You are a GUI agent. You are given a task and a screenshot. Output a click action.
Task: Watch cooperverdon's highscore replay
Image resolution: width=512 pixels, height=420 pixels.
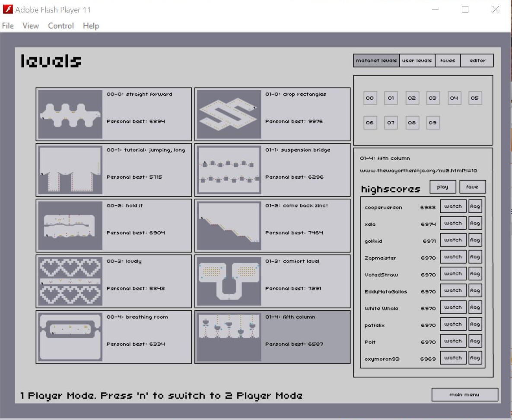453,207
